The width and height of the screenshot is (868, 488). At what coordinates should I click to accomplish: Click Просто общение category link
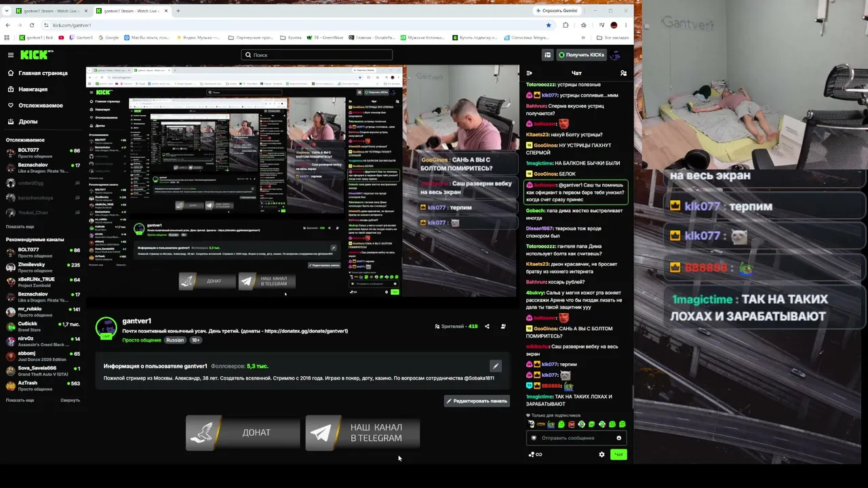142,340
